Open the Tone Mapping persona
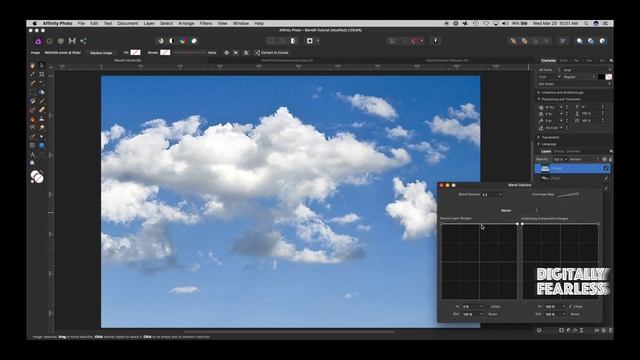 coord(72,41)
